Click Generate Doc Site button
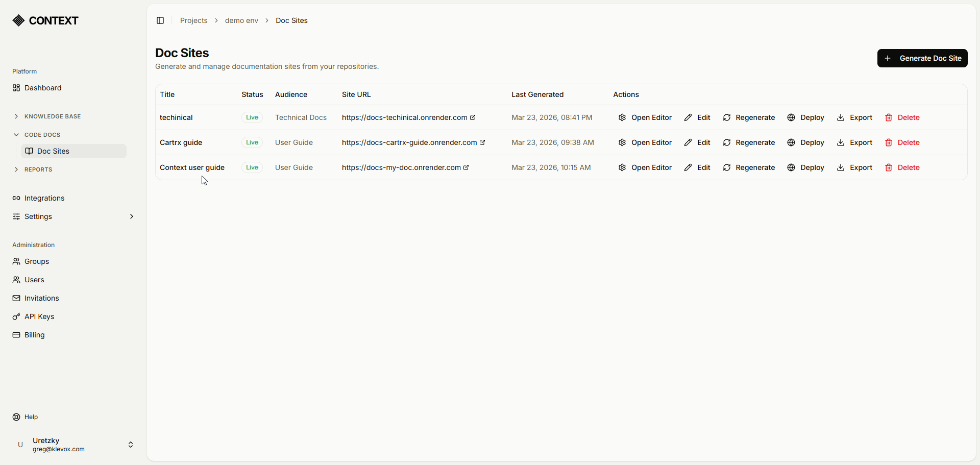 pyautogui.click(x=922, y=58)
